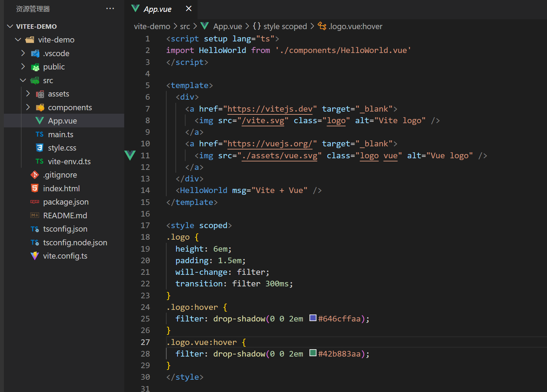Click the underlined logo class on line 8
This screenshot has height=392, width=547.
(x=336, y=120)
